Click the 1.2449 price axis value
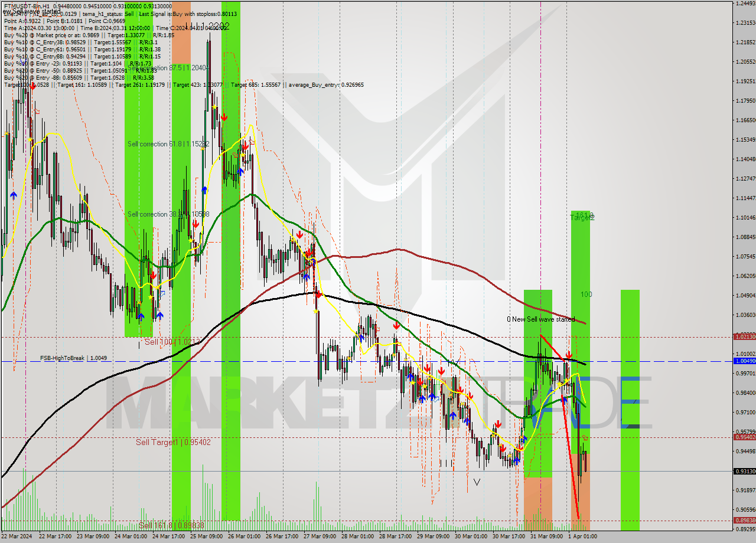The width and height of the screenshot is (756, 543). point(745,4)
